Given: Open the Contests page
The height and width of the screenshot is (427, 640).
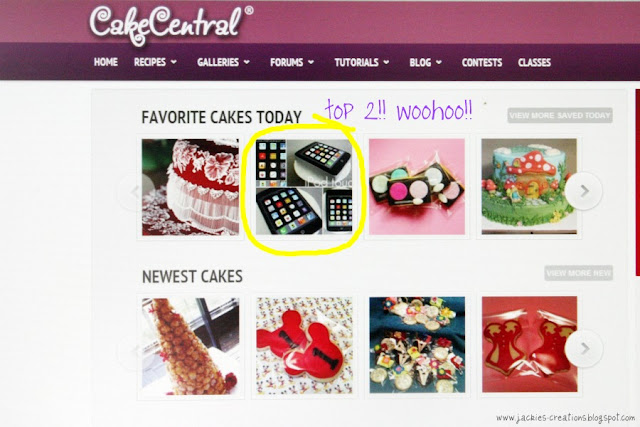Looking at the screenshot, I should point(482,62).
